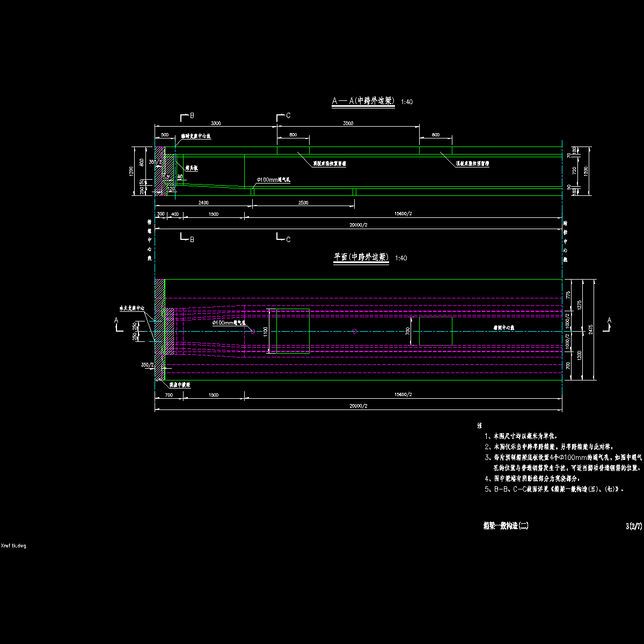Click the '堵头板' annotation in section A-A
Viewport: 644px width, 644px height.
coord(192,168)
